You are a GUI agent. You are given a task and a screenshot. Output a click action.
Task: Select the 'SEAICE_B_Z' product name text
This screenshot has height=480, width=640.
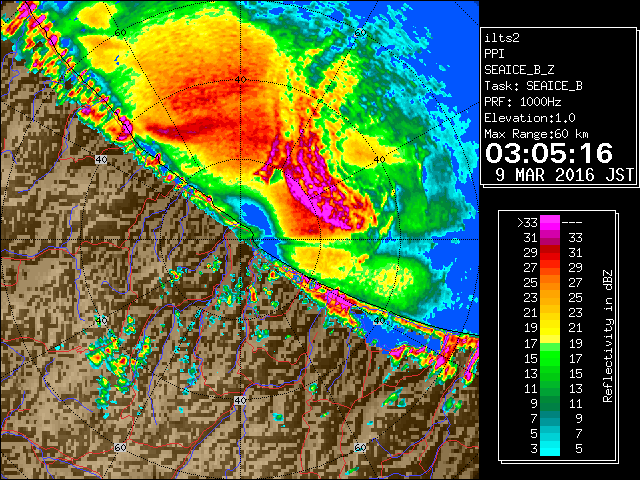(x=519, y=70)
